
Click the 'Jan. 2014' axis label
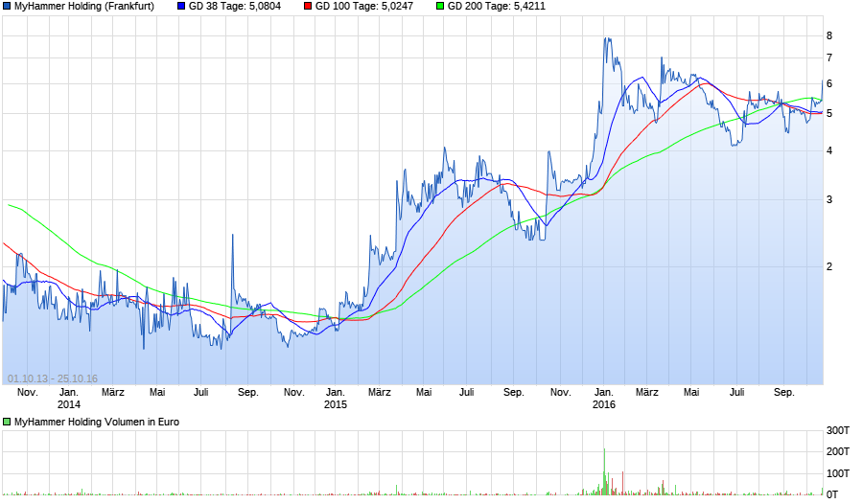(69, 399)
